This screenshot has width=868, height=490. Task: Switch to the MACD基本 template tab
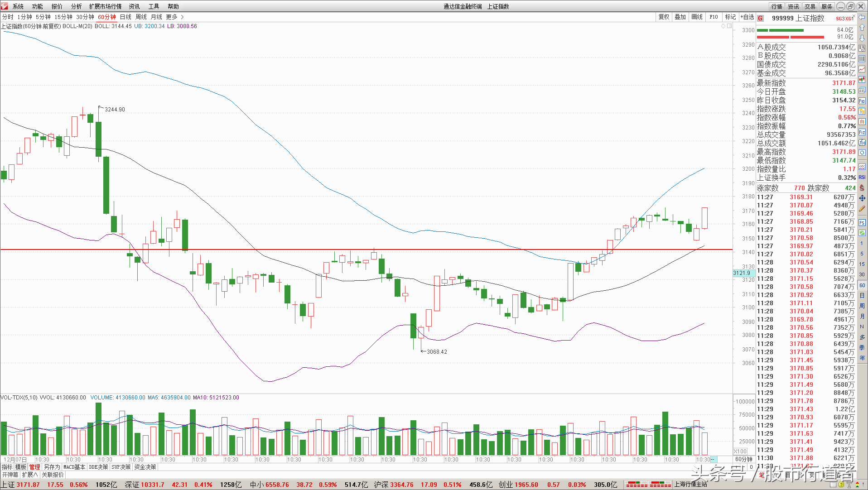tap(74, 467)
